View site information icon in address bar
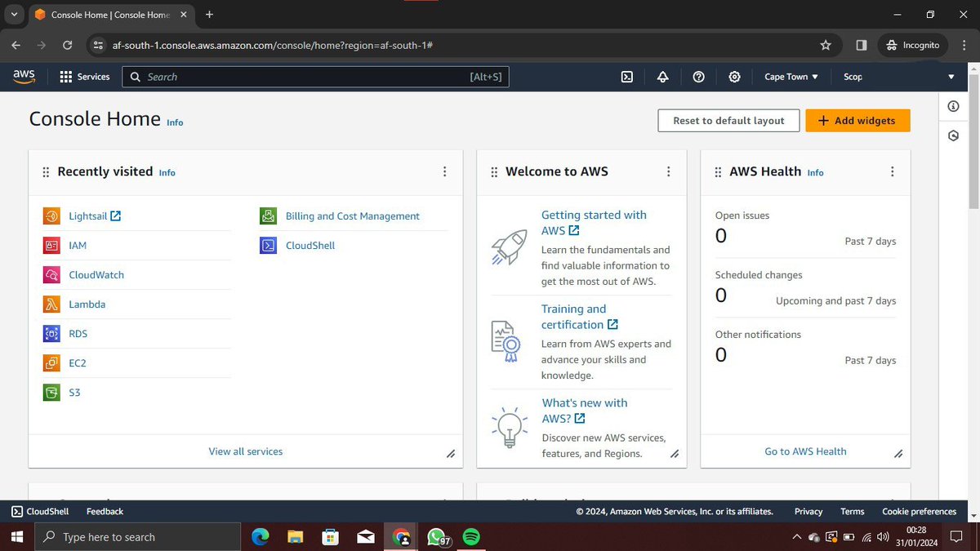The image size is (980, 551). (99, 45)
